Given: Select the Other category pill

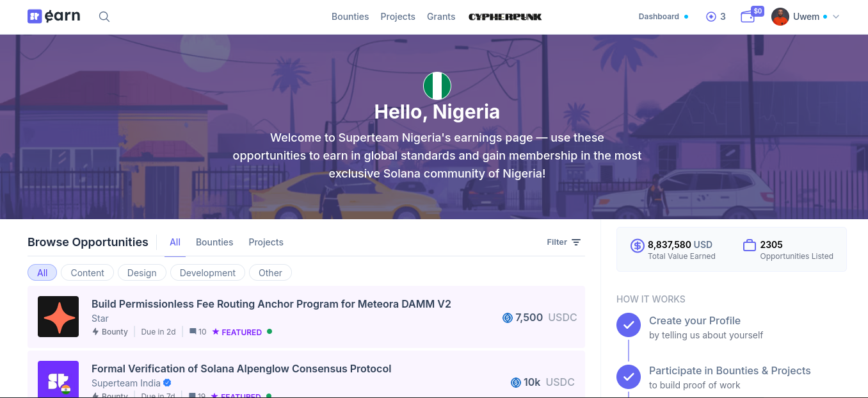Looking at the screenshot, I should click(x=270, y=273).
